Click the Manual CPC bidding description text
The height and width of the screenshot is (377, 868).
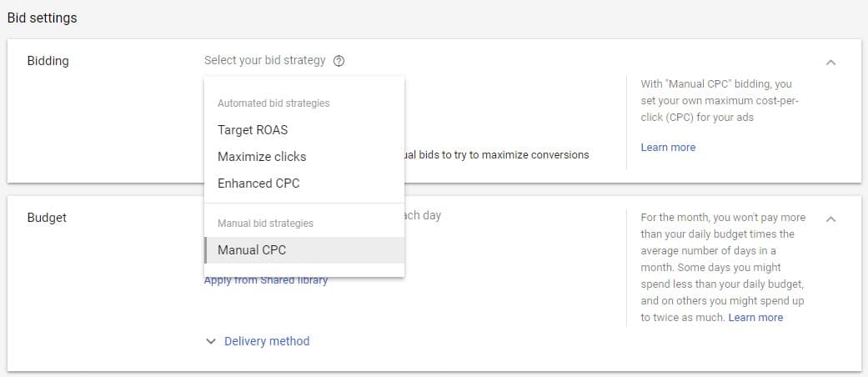point(720,101)
